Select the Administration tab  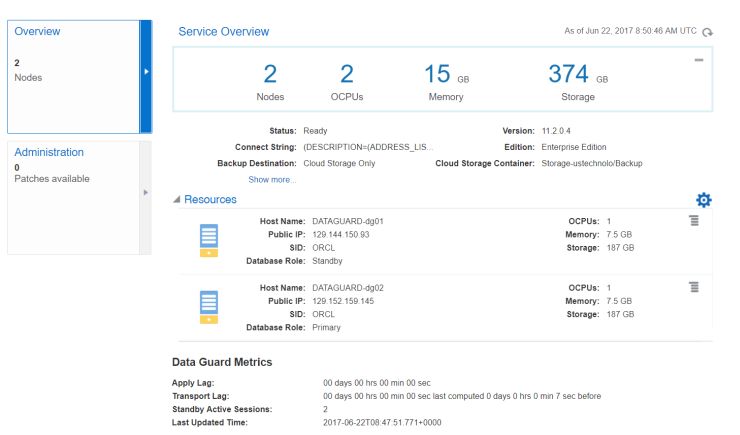point(49,152)
